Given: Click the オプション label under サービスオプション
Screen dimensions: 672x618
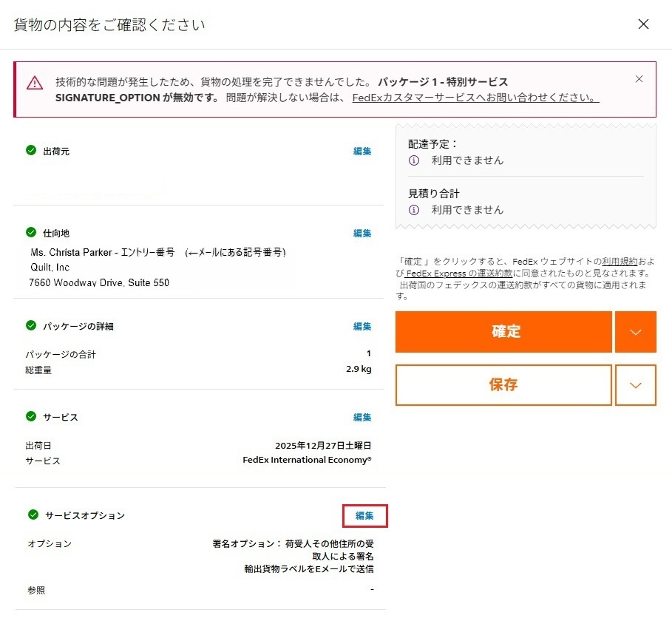Looking at the screenshot, I should (50, 544).
